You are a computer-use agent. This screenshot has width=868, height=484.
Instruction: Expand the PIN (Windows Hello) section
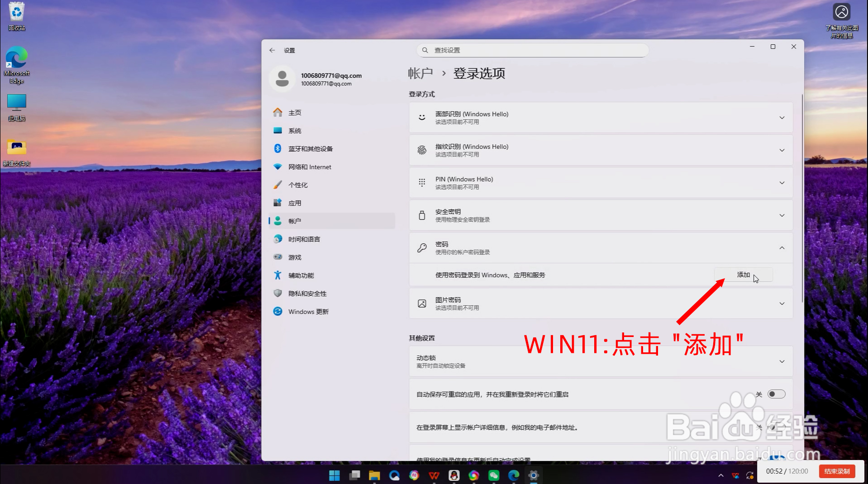(782, 183)
